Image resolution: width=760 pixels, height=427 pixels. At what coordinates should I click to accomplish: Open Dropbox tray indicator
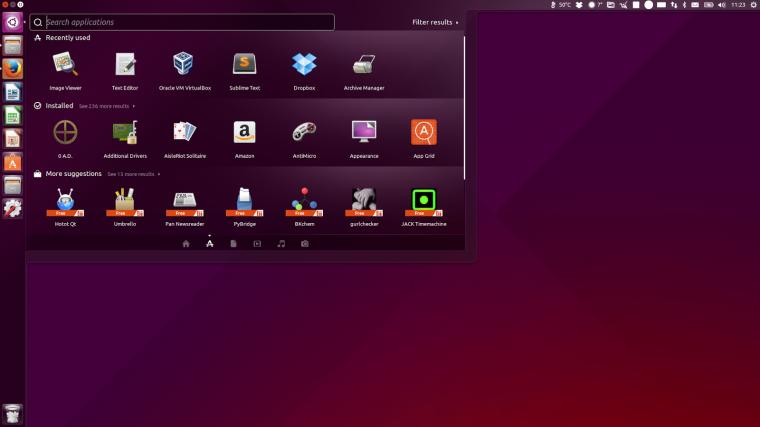pyautogui.click(x=579, y=5)
